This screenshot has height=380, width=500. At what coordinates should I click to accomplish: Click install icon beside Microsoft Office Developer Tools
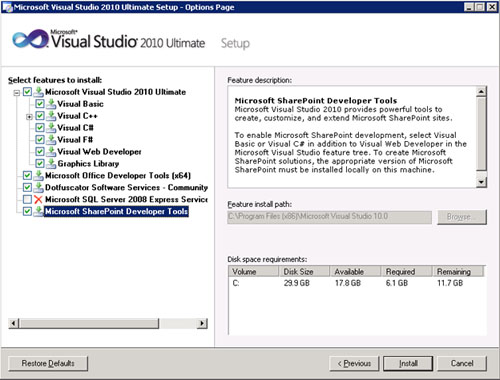[39, 175]
